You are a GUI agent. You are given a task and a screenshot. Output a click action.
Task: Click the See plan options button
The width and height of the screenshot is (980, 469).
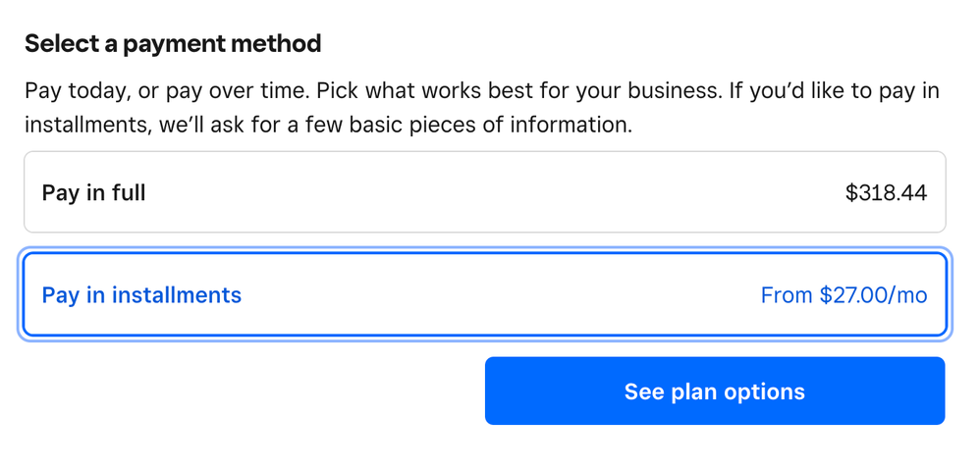pos(714,391)
